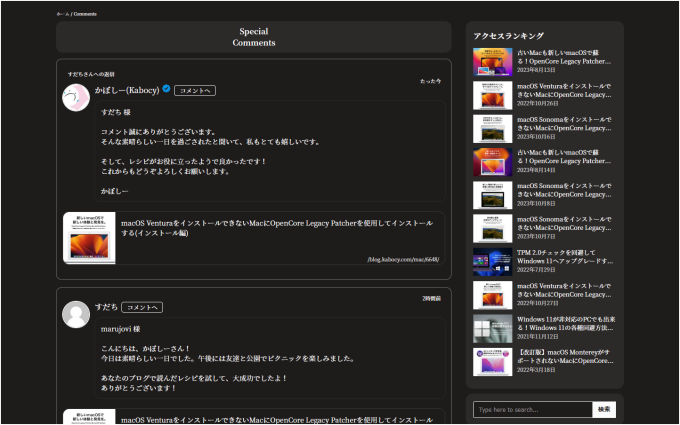Open ranking thumbnail dated 2023年8月13日
This screenshot has height=425, width=680.
[x=493, y=62]
